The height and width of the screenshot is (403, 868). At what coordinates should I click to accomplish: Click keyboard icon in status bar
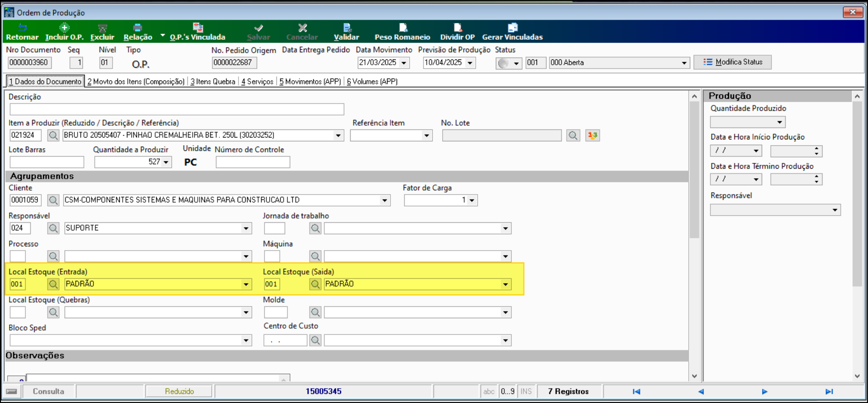coord(11,391)
